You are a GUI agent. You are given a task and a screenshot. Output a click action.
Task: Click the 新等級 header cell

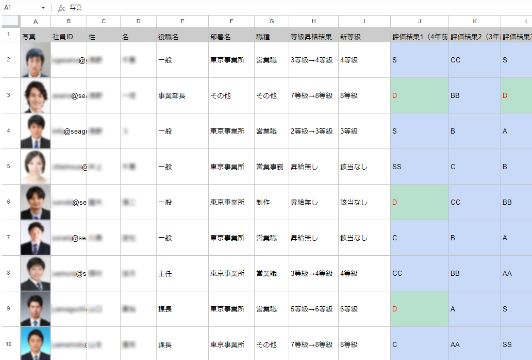[364, 35]
